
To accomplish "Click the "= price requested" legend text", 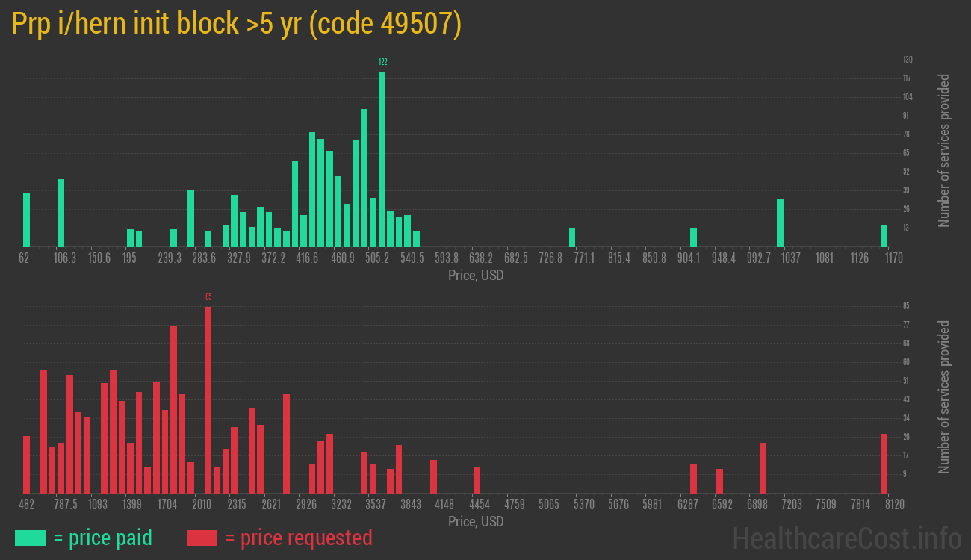I will [x=298, y=538].
